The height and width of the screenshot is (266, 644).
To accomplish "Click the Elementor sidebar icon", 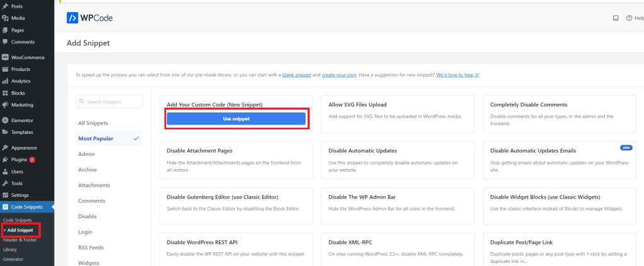I will pos(5,120).
